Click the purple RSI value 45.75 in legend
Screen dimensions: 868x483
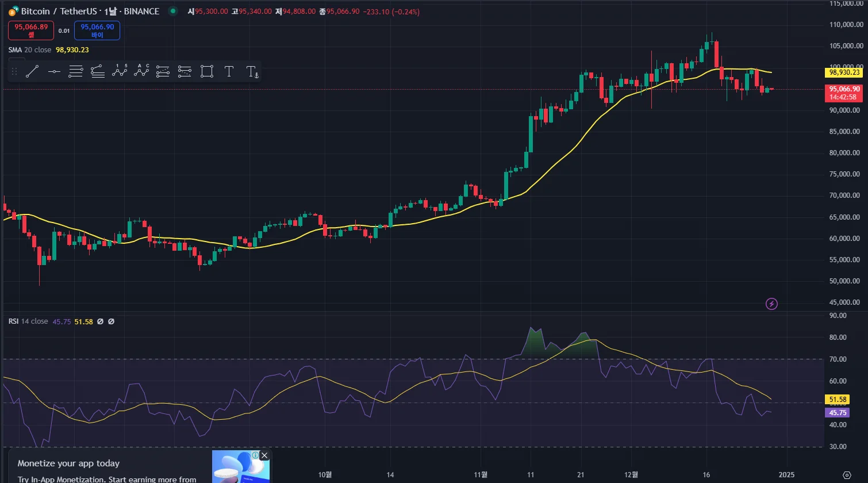click(x=62, y=321)
